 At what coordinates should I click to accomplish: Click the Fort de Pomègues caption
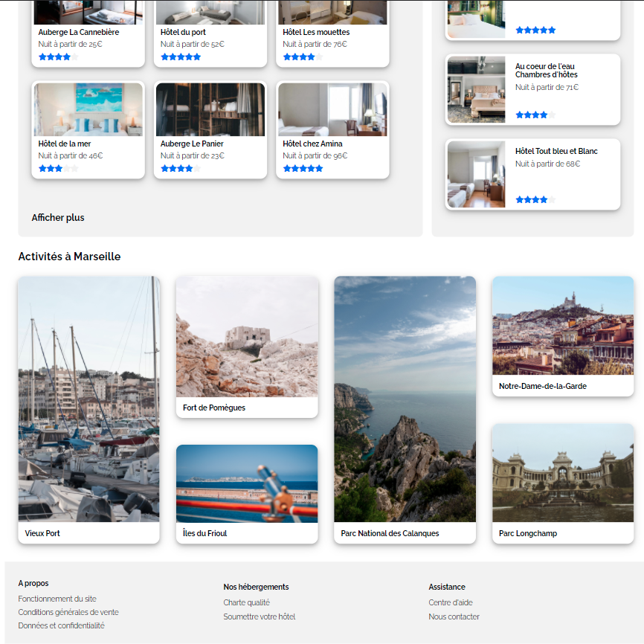[214, 408]
